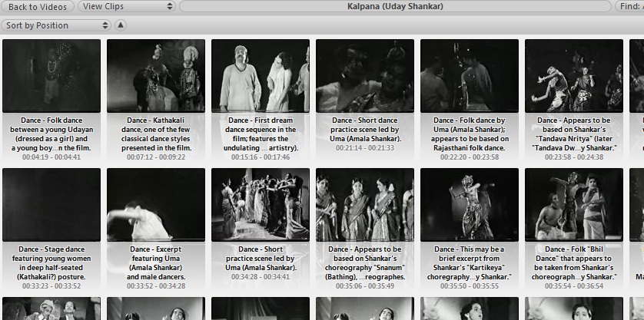Click the timecode 00:15:16 - 00:17:46
The height and width of the screenshot is (320, 644).
click(261, 157)
